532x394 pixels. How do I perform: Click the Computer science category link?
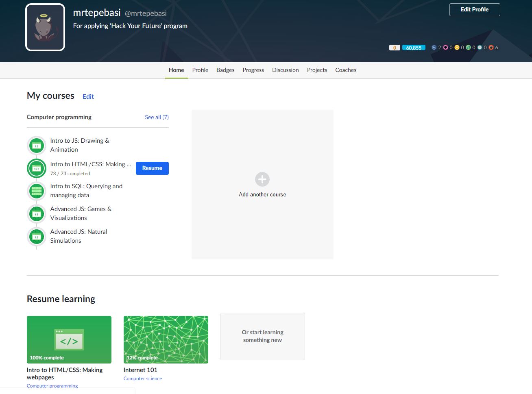pyautogui.click(x=143, y=379)
